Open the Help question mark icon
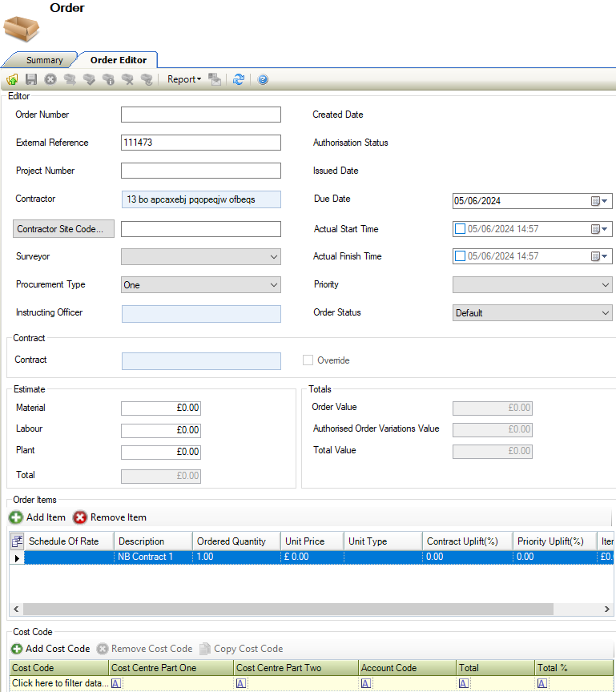This screenshot has height=692, width=616. 263,79
